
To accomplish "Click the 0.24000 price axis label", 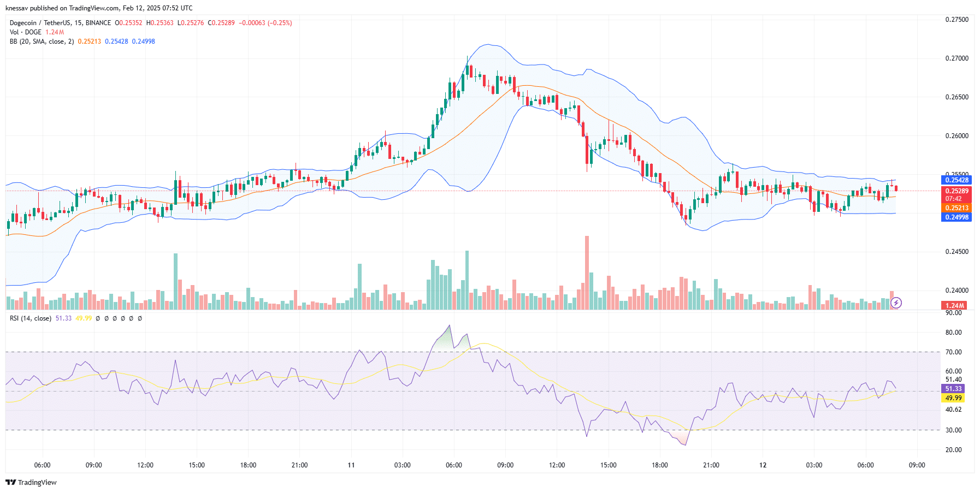I will pyautogui.click(x=957, y=291).
